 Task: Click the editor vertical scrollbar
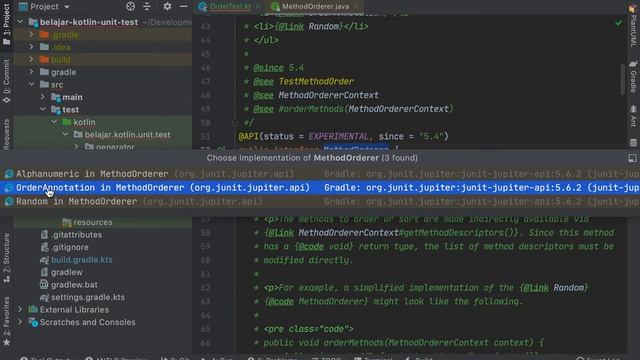[622, 78]
